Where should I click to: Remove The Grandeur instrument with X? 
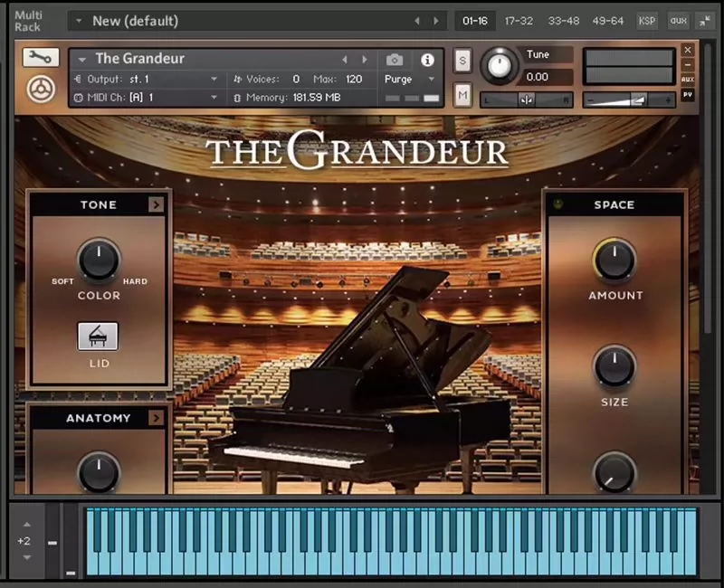click(688, 50)
